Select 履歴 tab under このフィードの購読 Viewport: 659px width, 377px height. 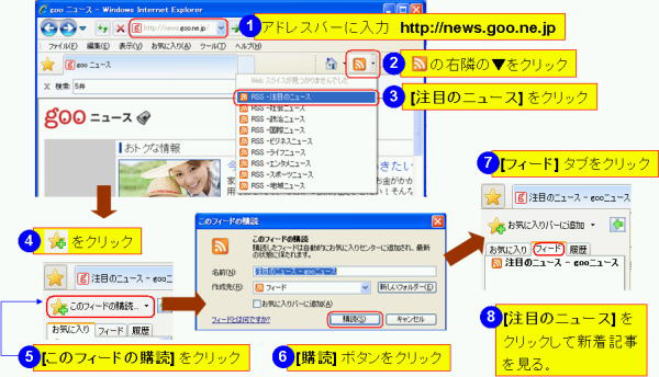141,331
